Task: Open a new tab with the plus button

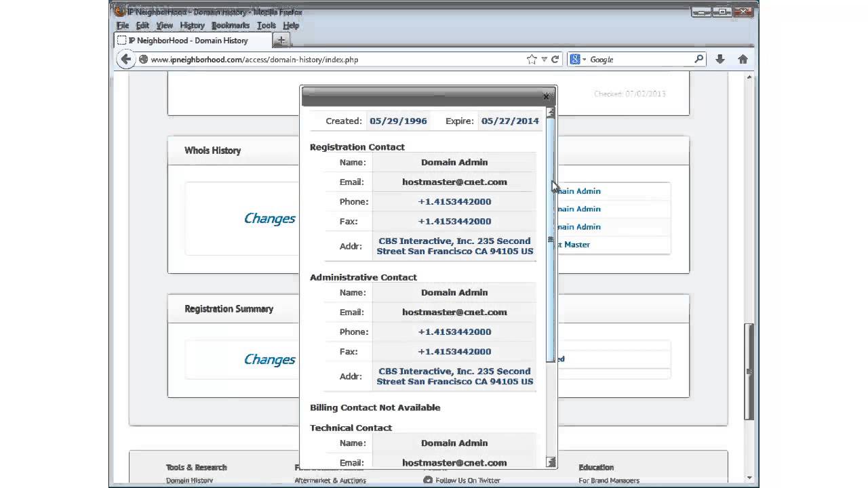Action: pyautogui.click(x=281, y=41)
